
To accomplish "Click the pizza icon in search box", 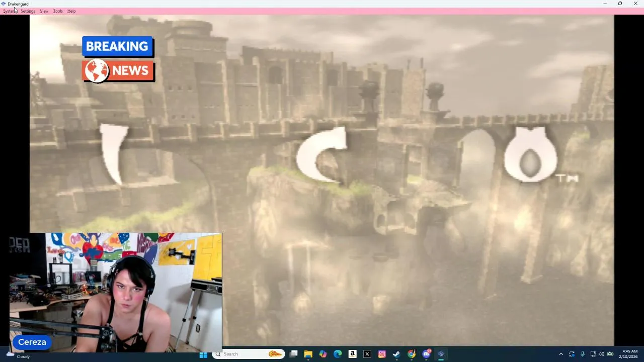I will [x=275, y=354].
